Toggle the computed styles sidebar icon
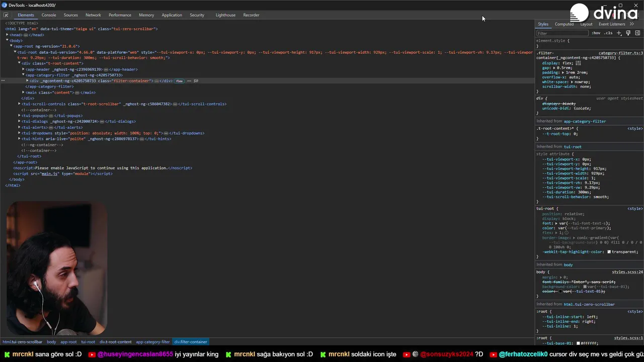Viewport: 644px width, 362px height. tap(637, 33)
